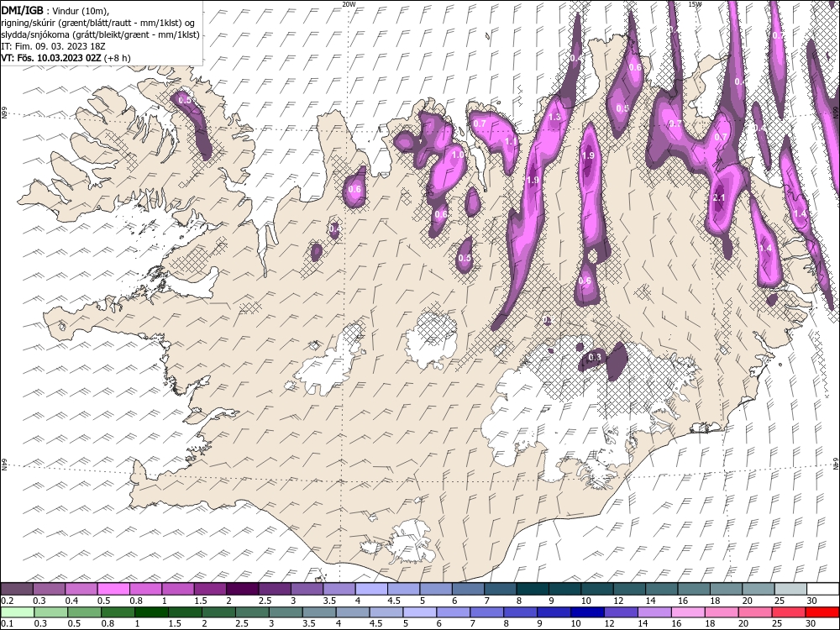This screenshot has height=630, width=840.
Task: Click the bright red 30 mm rain swatch
Action: coord(822,612)
